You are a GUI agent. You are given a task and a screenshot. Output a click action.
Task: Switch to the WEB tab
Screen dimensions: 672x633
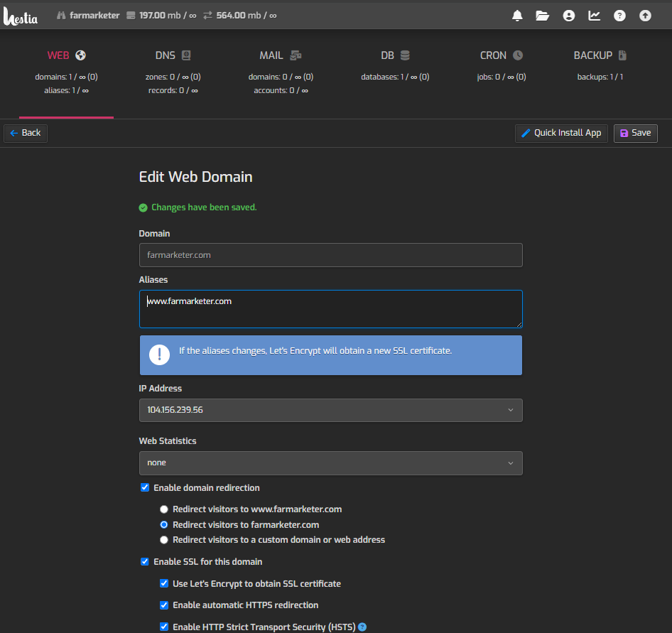coord(67,72)
